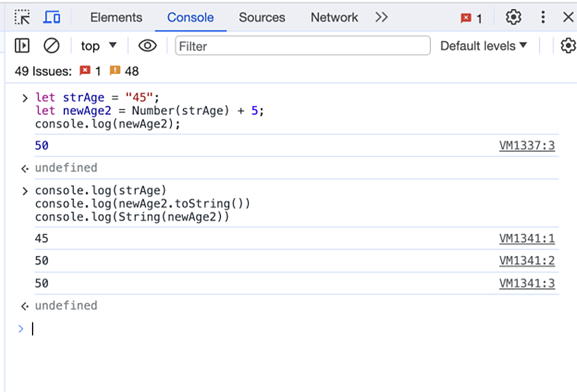Clear the console with the clear icon
The height and width of the screenshot is (392, 577).
pos(51,46)
